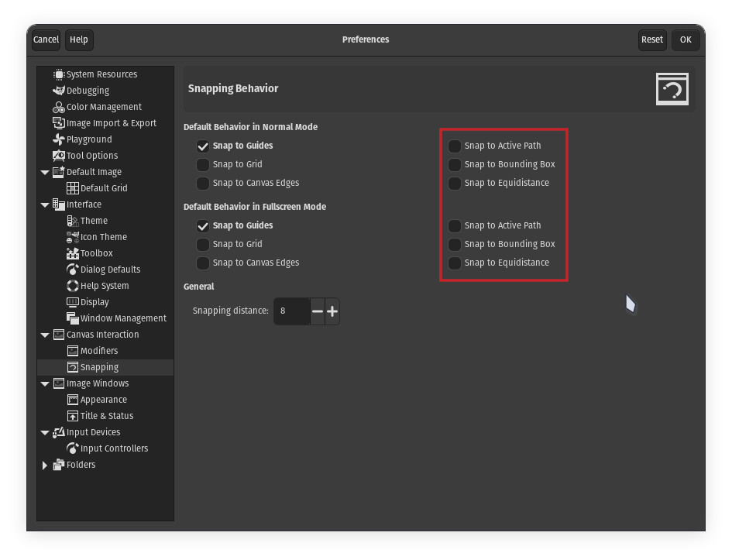732x560 pixels.
Task: Disable Snap to Guides in Fullscreen Mode
Action: tap(202, 225)
